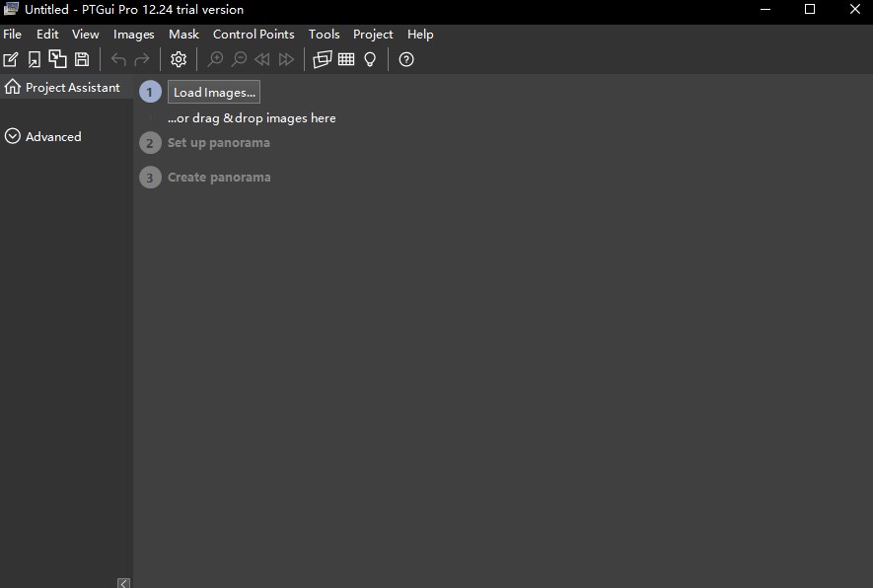Collapse the sidebar with the arrow
Screen dimensions: 873x588
(x=123, y=583)
